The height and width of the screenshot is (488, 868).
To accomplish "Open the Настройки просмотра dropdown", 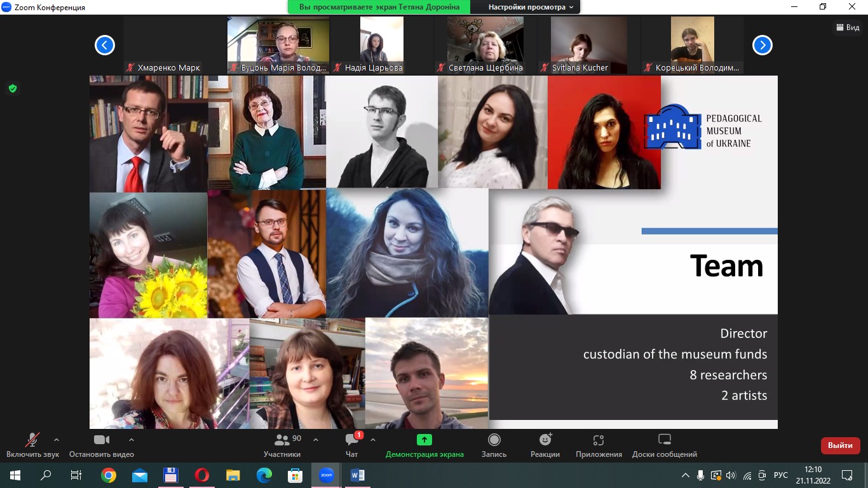I will point(531,7).
